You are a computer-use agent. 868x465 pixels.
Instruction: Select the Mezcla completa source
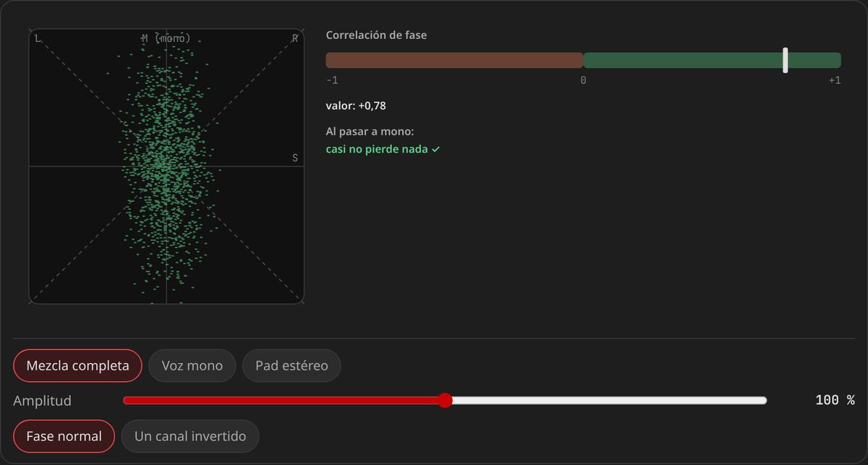(78, 365)
